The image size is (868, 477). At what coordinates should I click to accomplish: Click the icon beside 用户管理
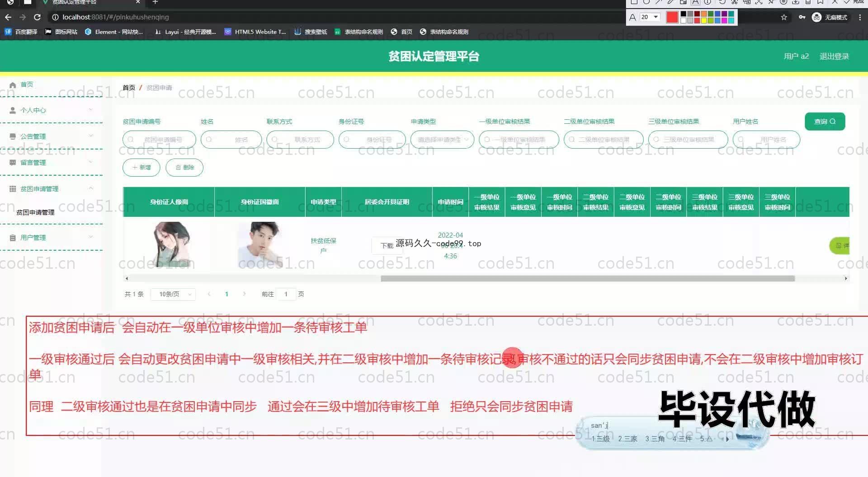pyautogui.click(x=13, y=238)
